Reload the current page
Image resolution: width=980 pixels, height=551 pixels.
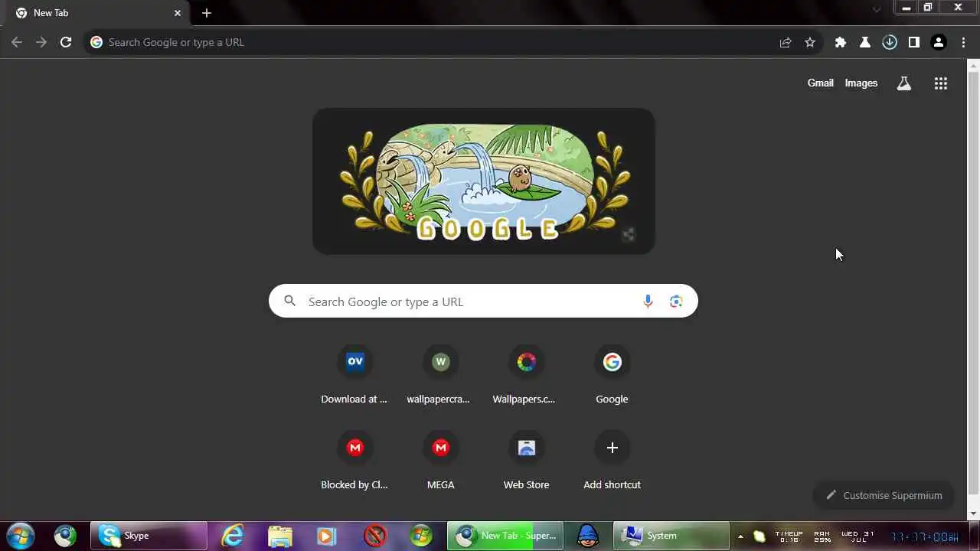(66, 42)
